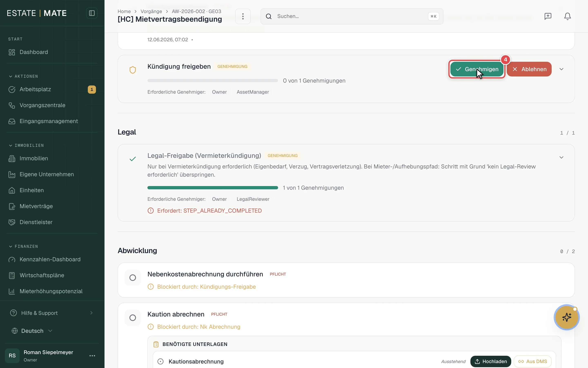Mark Kaution abrechnen as done
This screenshot has height=368, width=588.
pos(133,318)
